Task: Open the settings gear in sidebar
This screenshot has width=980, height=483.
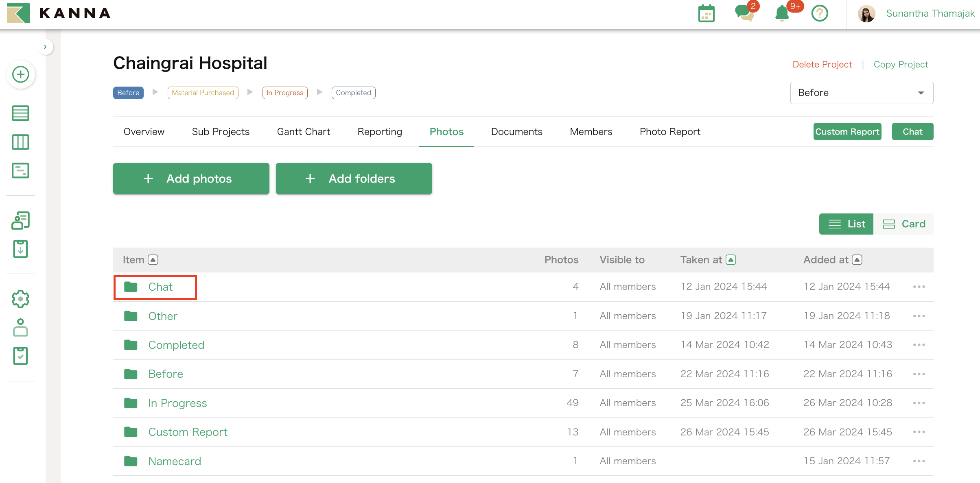Action: coord(20,299)
